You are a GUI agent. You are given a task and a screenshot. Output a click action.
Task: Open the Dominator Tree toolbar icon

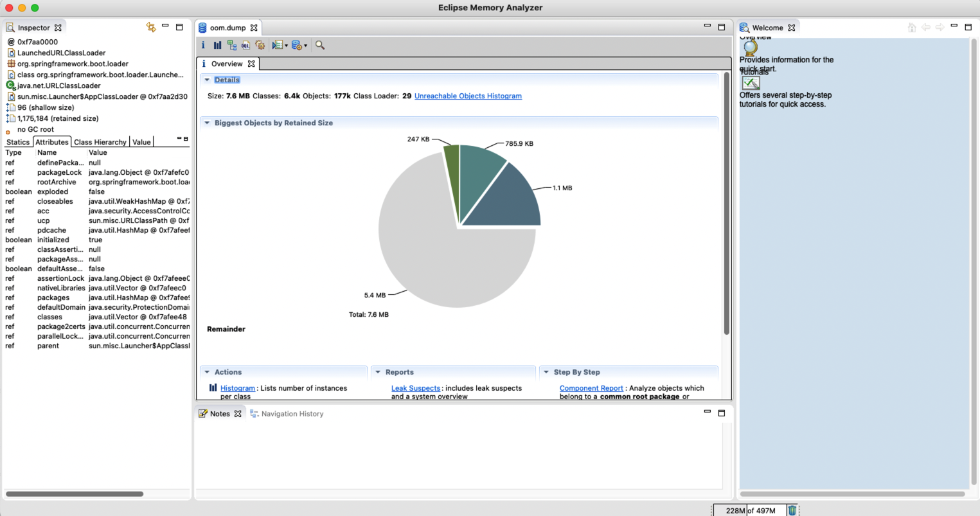231,45
